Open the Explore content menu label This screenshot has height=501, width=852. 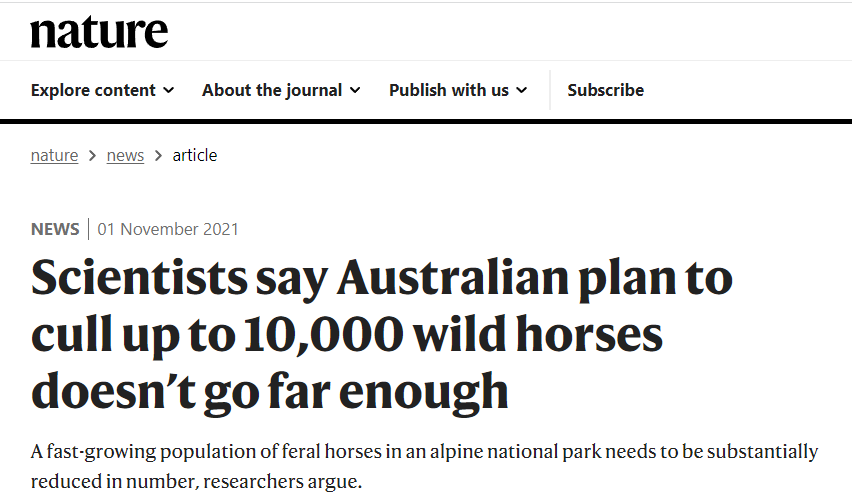(x=93, y=90)
